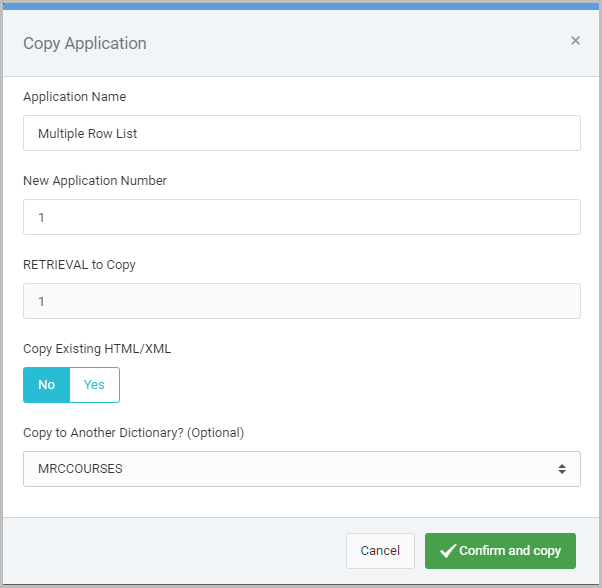Click the MRCCOURSES selected value

pyautogui.click(x=80, y=469)
